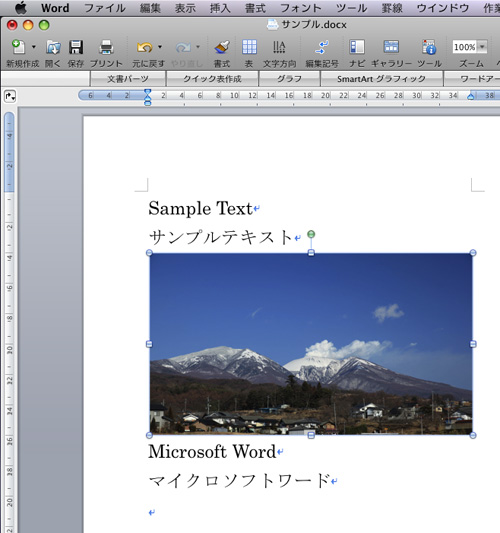Open the 挿入 menu

(x=220, y=8)
